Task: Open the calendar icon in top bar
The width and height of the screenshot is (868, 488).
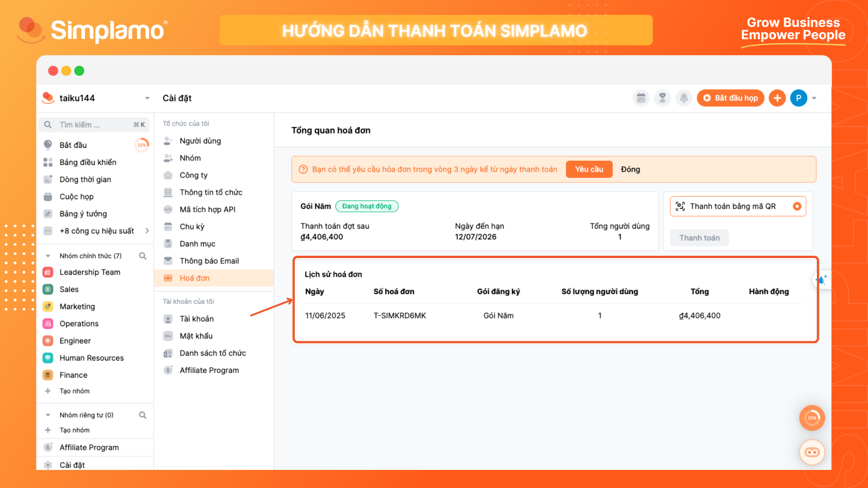Action: click(641, 98)
